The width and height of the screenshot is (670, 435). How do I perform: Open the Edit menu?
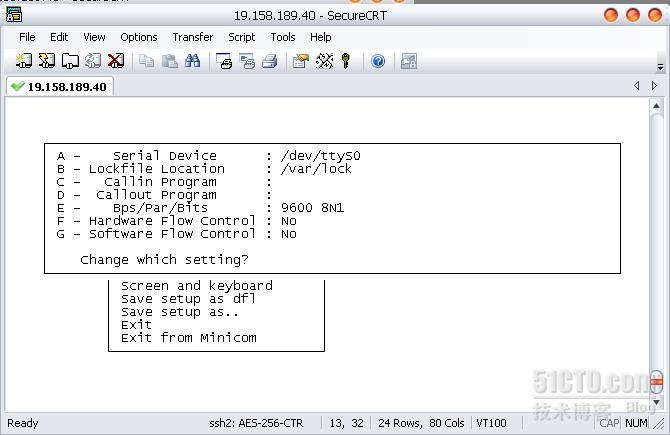coord(59,37)
